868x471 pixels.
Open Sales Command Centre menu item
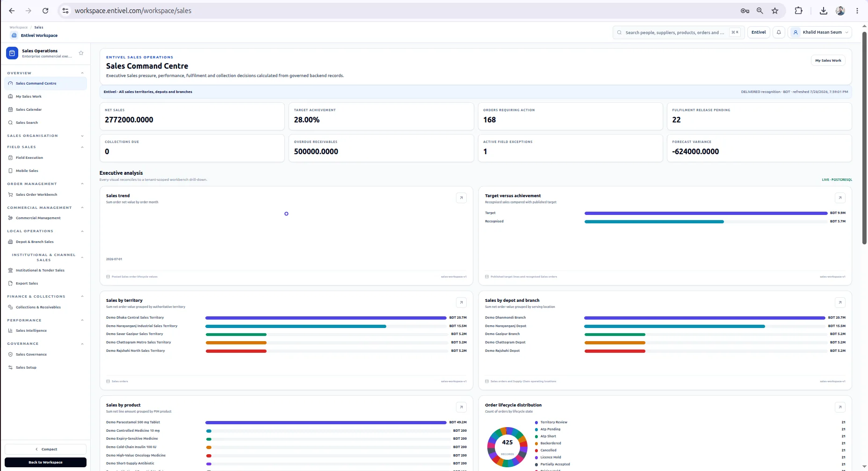click(45, 83)
